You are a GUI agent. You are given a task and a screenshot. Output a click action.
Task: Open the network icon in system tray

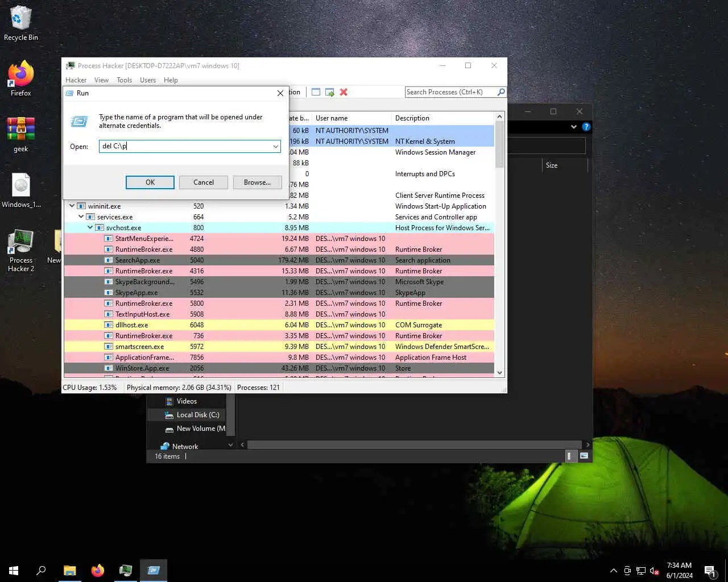641,571
